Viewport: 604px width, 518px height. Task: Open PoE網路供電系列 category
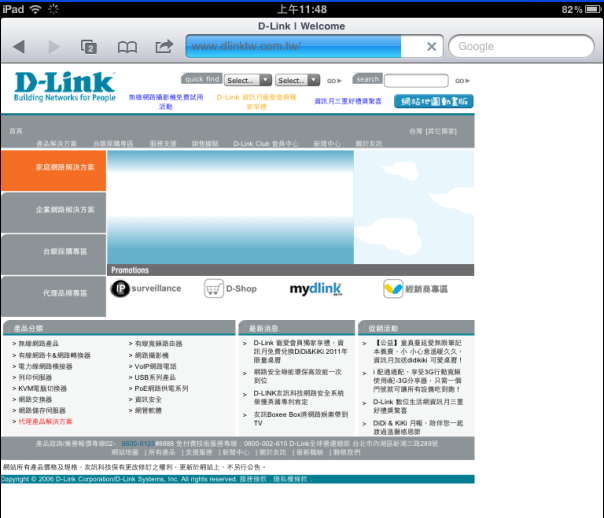(x=161, y=389)
